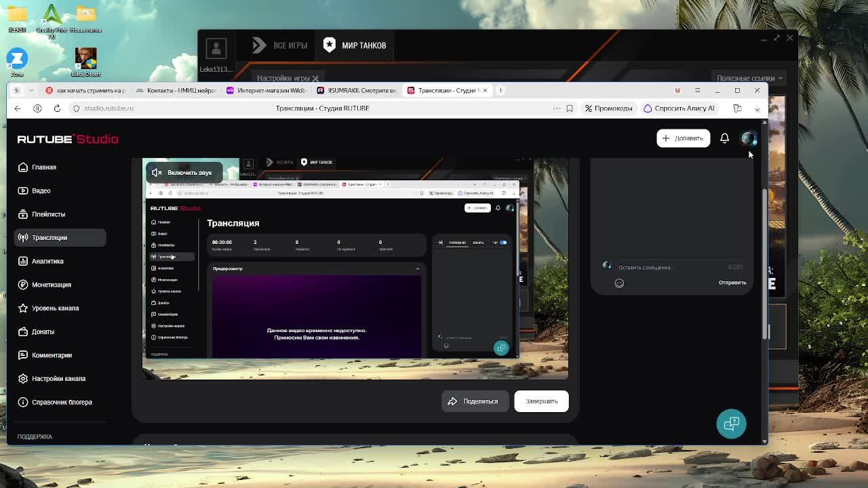Select the МИР ТАНКОВ launcher tab
868x488 pixels.
click(x=354, y=45)
